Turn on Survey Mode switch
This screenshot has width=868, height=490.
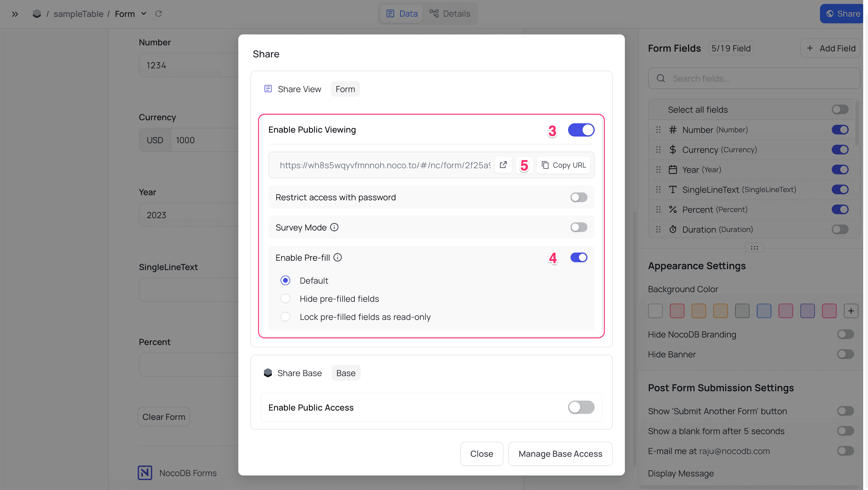[x=579, y=227]
